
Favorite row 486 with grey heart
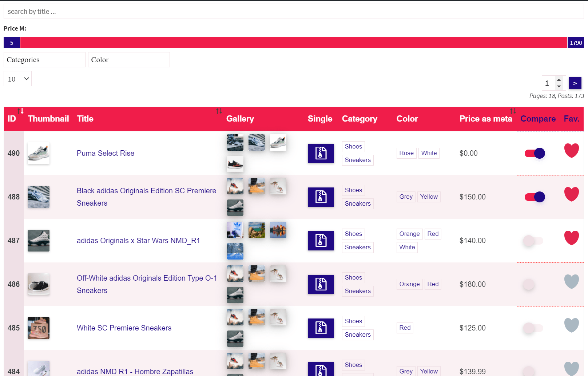571,281
